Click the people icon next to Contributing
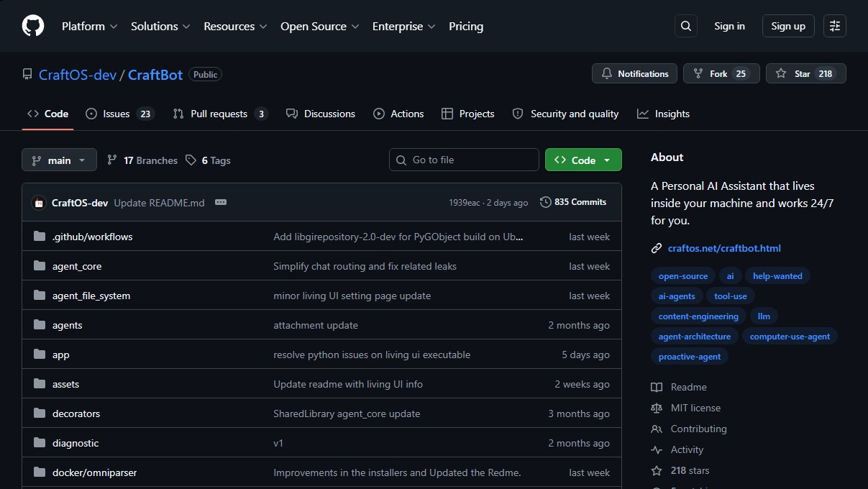This screenshot has height=489, width=868. (657, 429)
